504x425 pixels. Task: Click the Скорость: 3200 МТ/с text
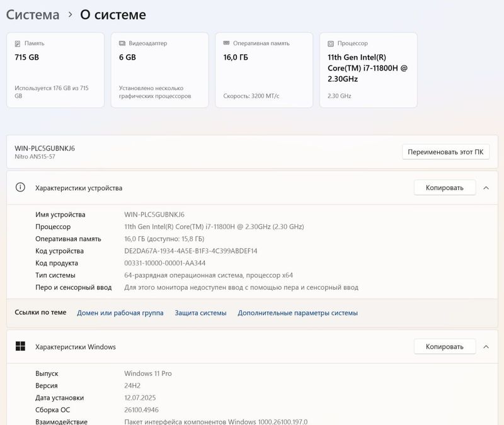[251, 96]
